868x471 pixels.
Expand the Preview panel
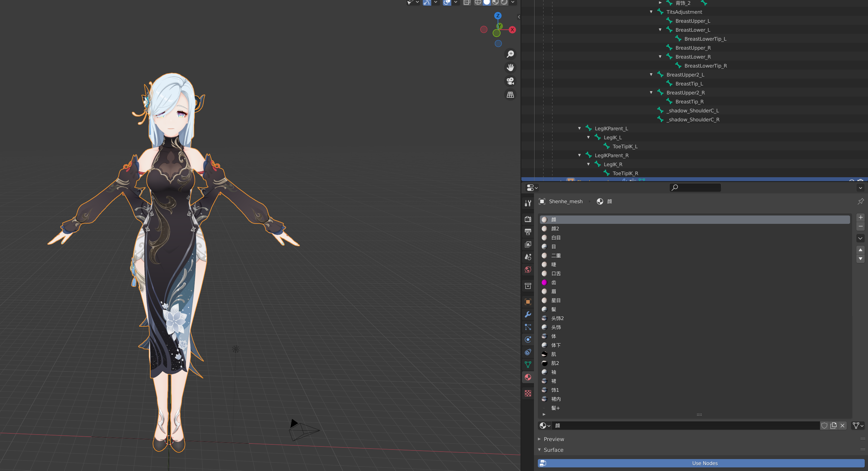(554, 439)
